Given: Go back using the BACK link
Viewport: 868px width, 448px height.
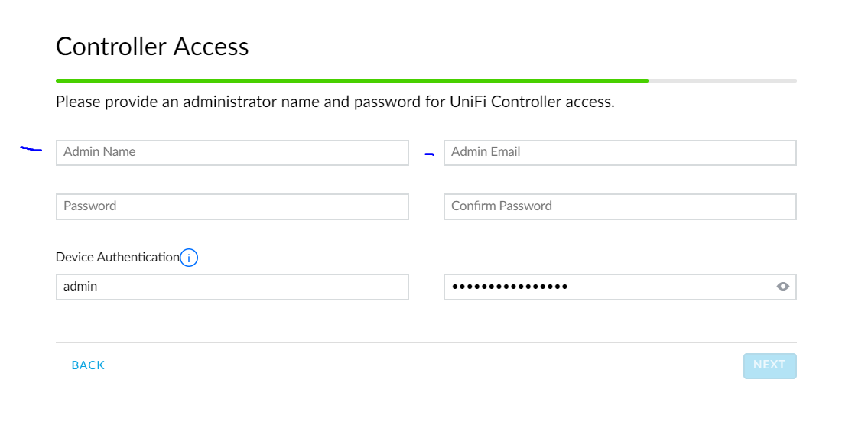Looking at the screenshot, I should coord(88,365).
